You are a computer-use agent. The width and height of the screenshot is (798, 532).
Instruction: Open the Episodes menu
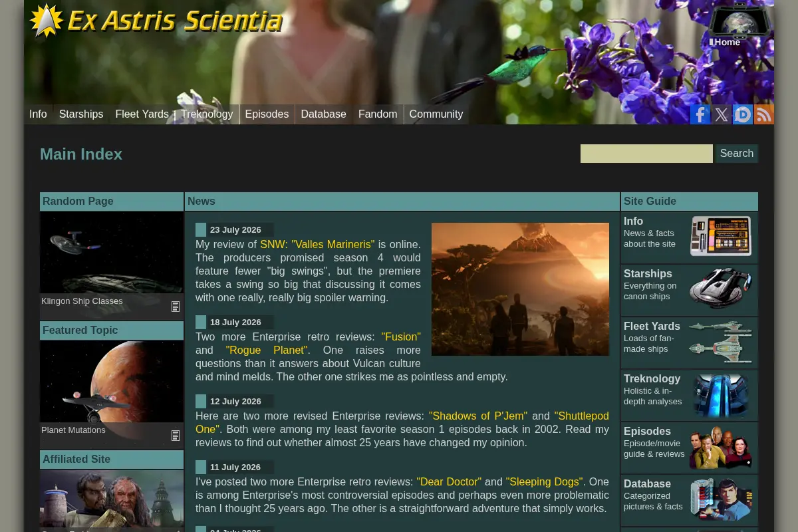point(267,114)
